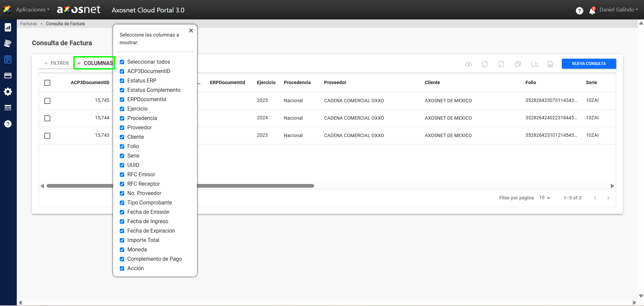Toggle the Seleccionar todos checkbox
The height and width of the screenshot is (306, 644).
[122, 62]
